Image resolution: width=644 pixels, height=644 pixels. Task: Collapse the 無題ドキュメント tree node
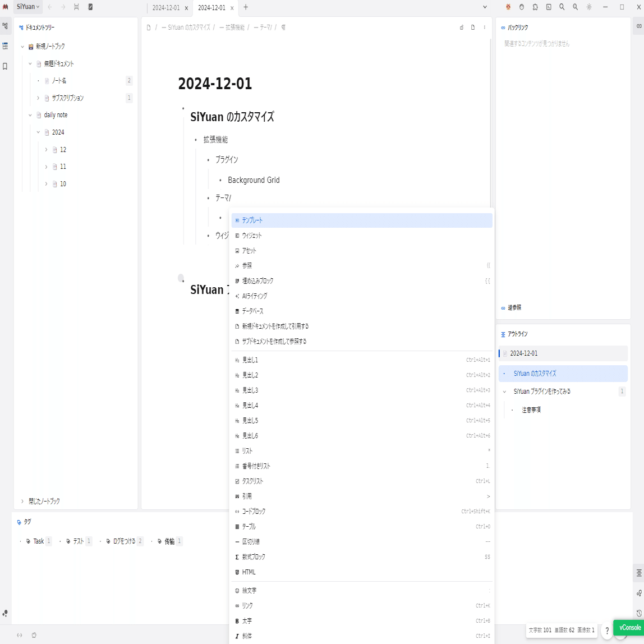coord(30,64)
